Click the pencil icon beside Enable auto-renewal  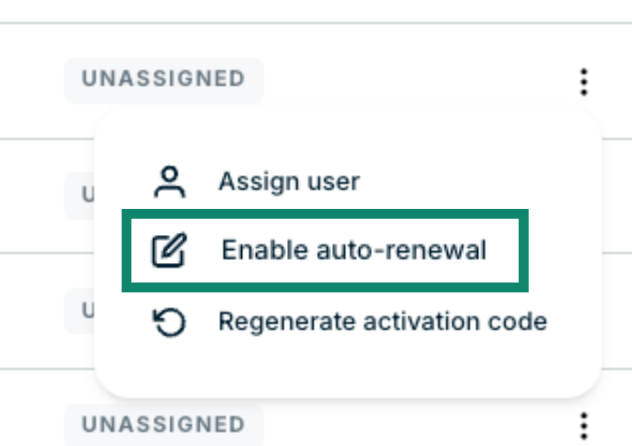[x=168, y=250]
